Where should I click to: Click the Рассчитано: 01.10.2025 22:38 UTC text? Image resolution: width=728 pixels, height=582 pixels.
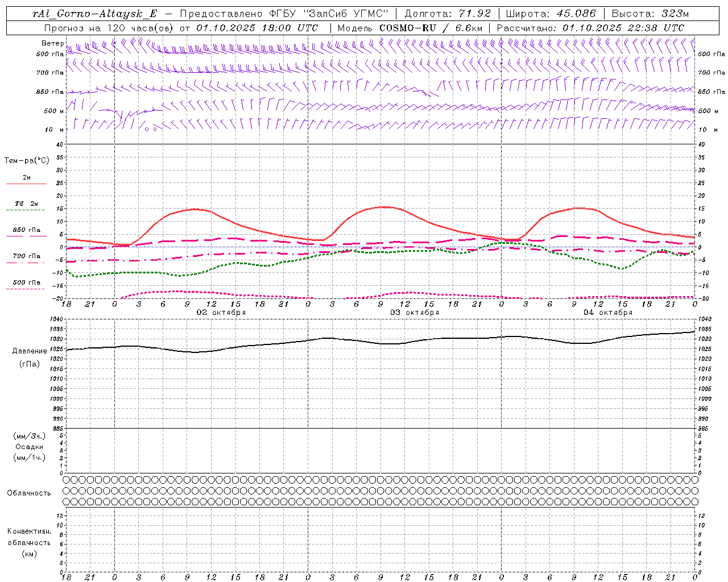[x=590, y=28]
